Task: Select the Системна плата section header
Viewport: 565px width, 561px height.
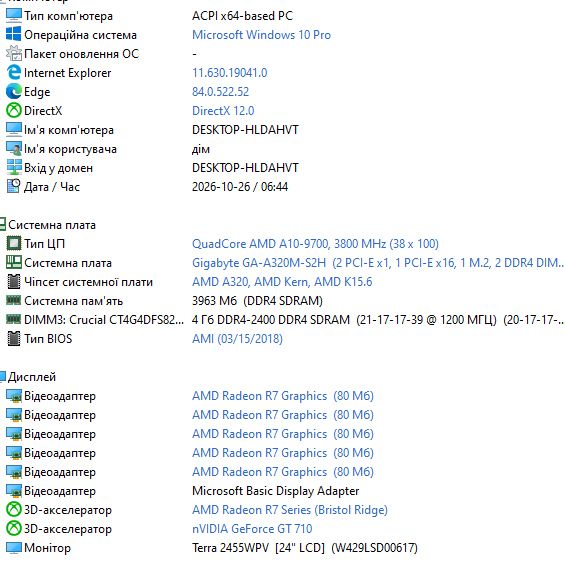Action: [x=52, y=225]
